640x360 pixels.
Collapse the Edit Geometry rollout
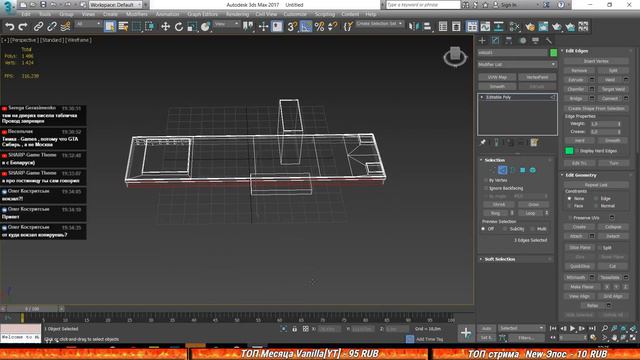(580, 175)
